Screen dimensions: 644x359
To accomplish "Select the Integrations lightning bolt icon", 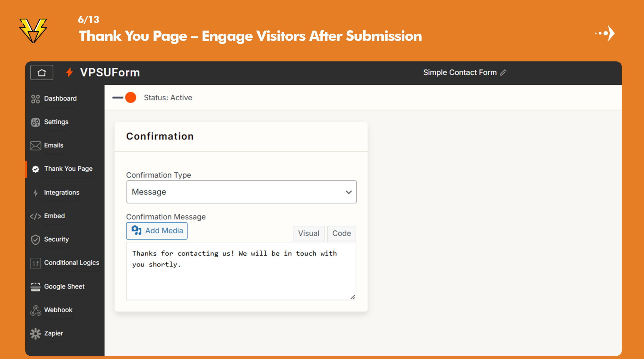I will [36, 192].
